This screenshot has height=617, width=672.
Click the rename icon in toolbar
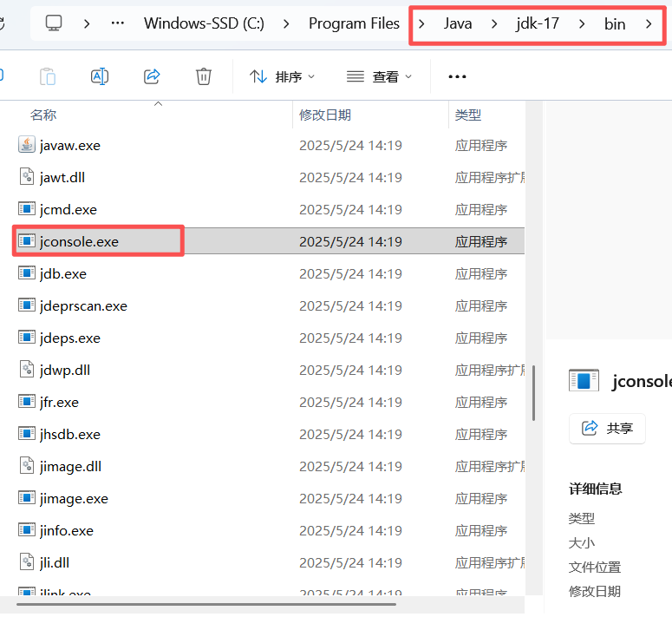pos(100,76)
